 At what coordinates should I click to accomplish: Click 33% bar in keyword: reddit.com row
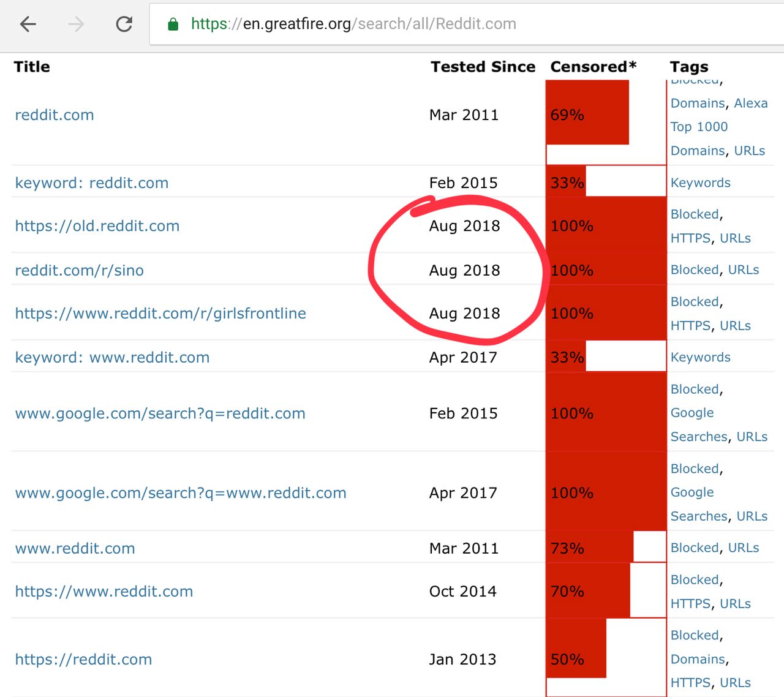pos(566,182)
